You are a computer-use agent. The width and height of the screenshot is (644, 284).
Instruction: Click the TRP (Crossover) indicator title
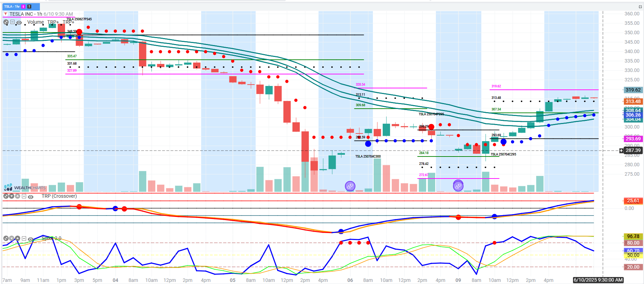[59, 196]
